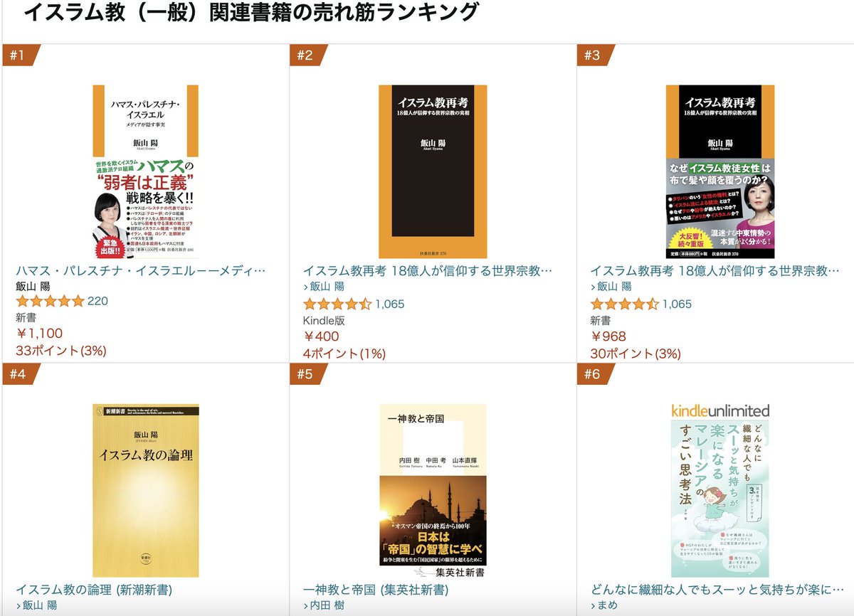
Task: Click the #3 イスラム教再考 title link
Action: tap(715, 271)
